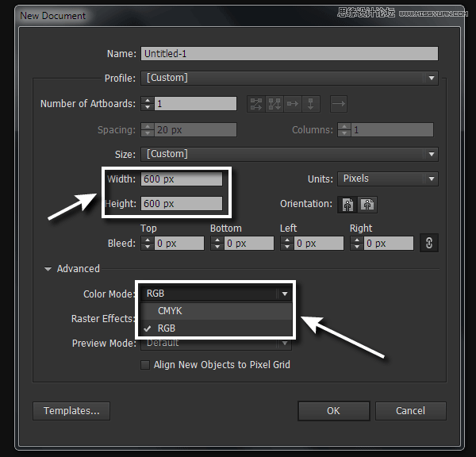
Task: Enable Align New Objects to Pixel Grid
Action: [144, 365]
